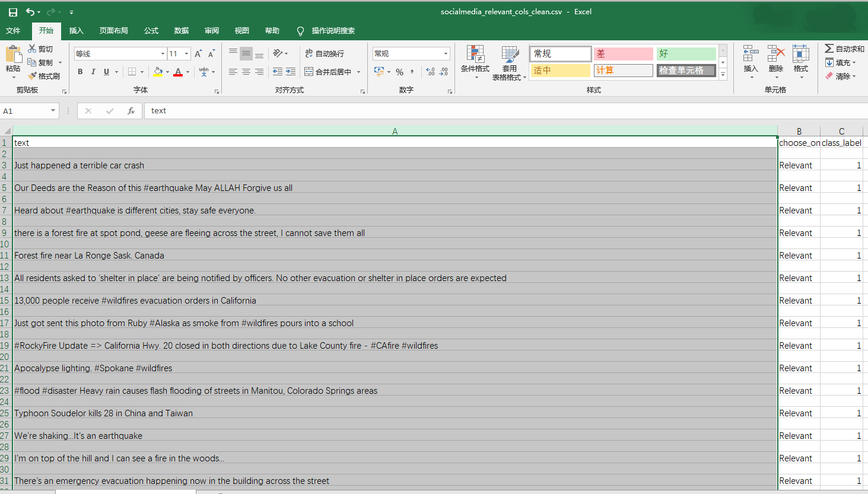Screen dimensions: 868x494
Task: Open the font size dropdown
Action: click(x=186, y=53)
